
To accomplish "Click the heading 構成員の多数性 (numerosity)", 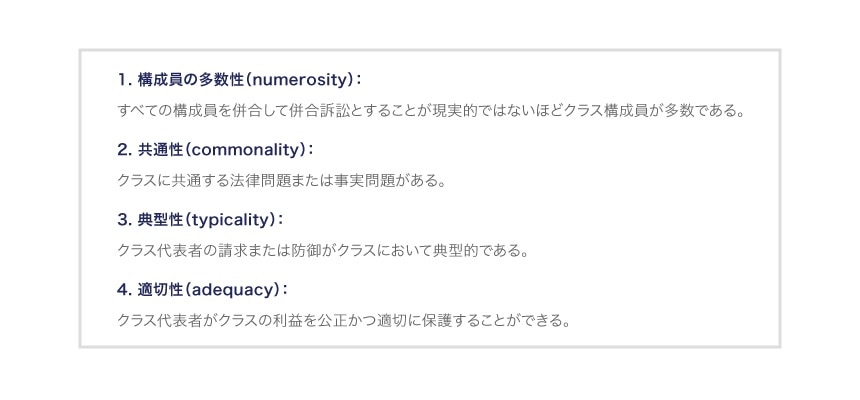I will [240, 80].
